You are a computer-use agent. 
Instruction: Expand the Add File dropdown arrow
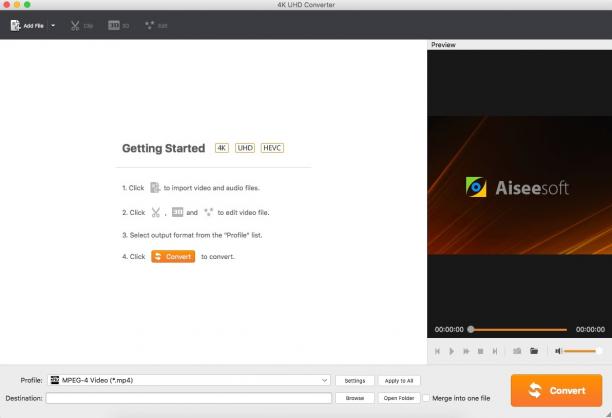tap(53, 26)
